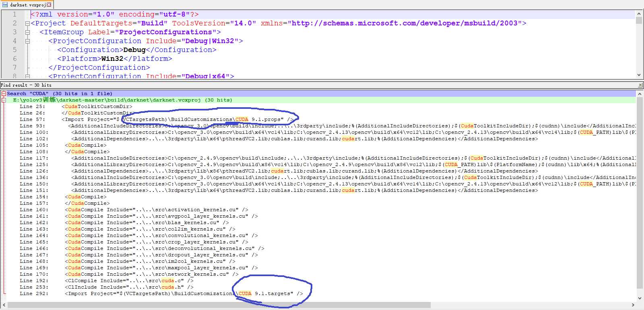Go to the Line 164 convolutional_kernels.cu result
The image size is (644, 310).
[138, 235]
